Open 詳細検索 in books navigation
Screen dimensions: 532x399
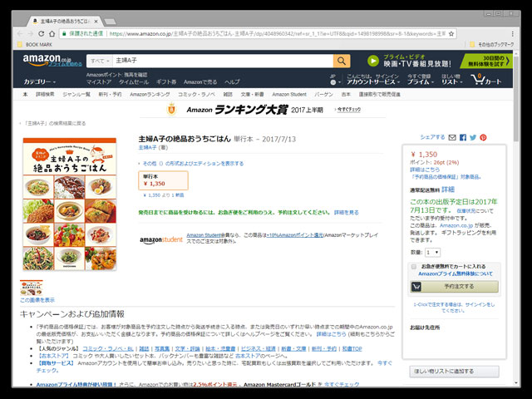click(45, 94)
